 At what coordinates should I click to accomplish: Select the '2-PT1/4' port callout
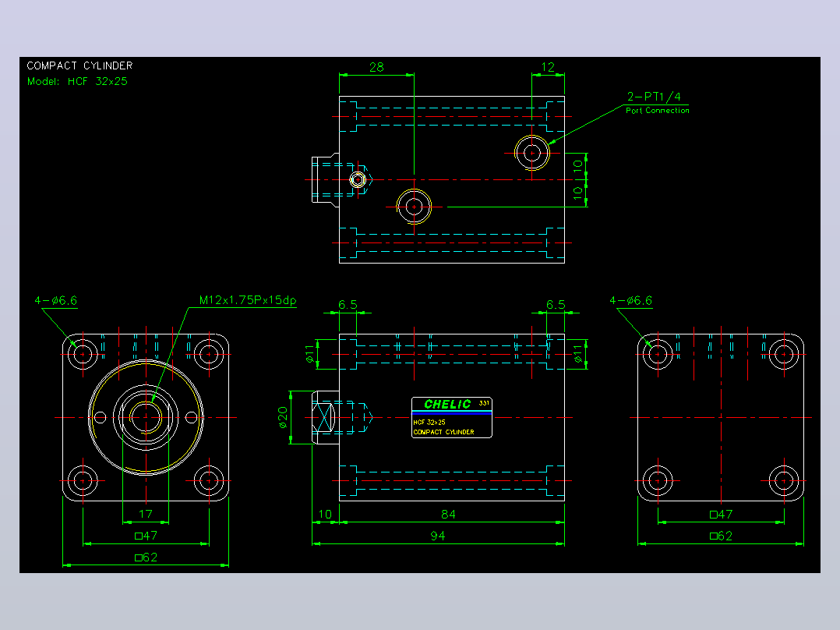click(654, 97)
